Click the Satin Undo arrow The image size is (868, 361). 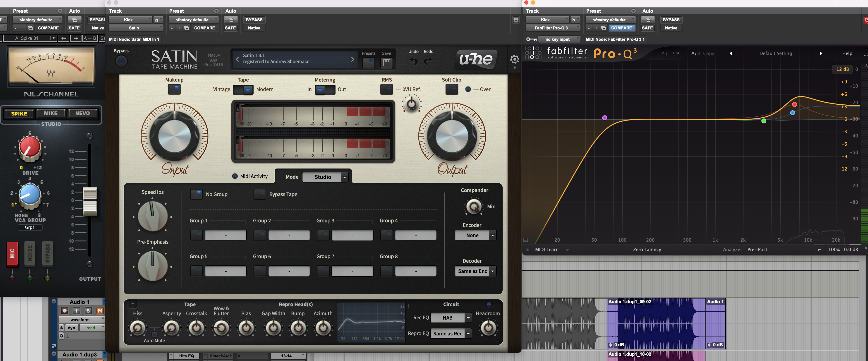(413, 61)
